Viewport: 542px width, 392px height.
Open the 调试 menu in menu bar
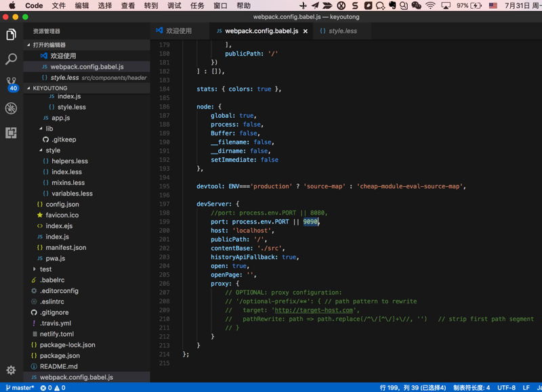tap(174, 5)
